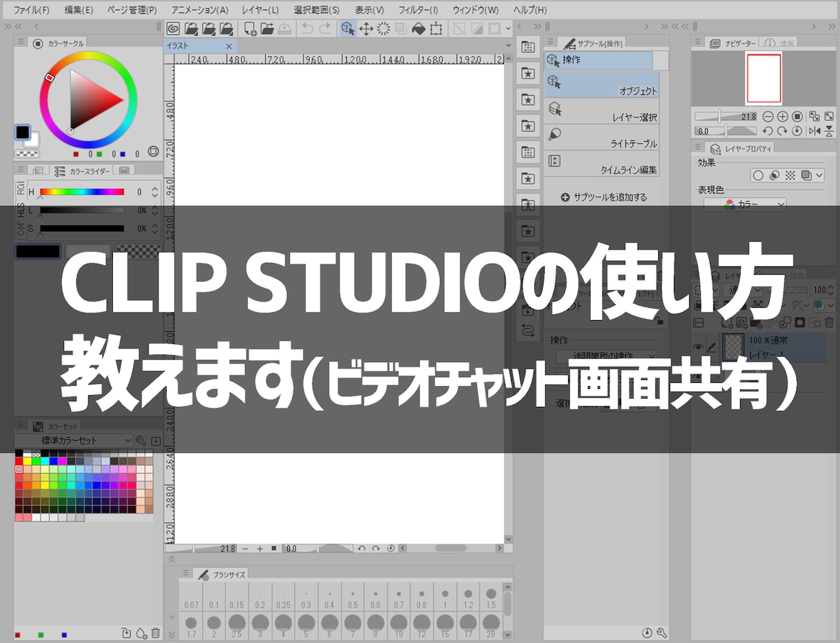Zoom in with Navigator plus button
840x643 pixels.
(x=782, y=116)
